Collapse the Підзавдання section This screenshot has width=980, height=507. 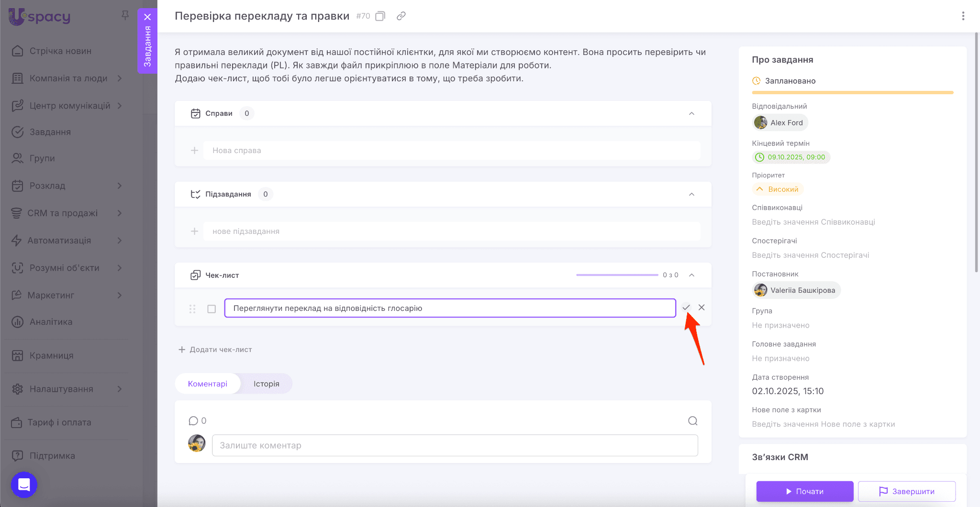point(691,194)
